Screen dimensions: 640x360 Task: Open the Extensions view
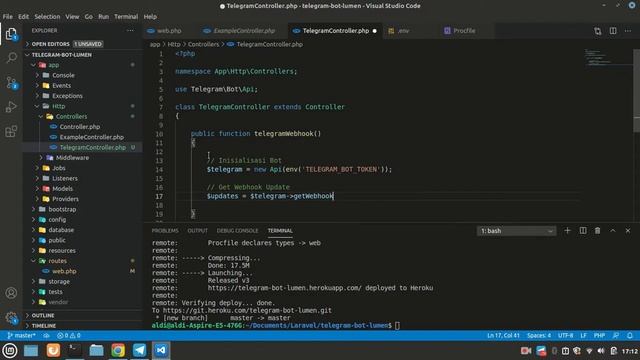[11, 131]
